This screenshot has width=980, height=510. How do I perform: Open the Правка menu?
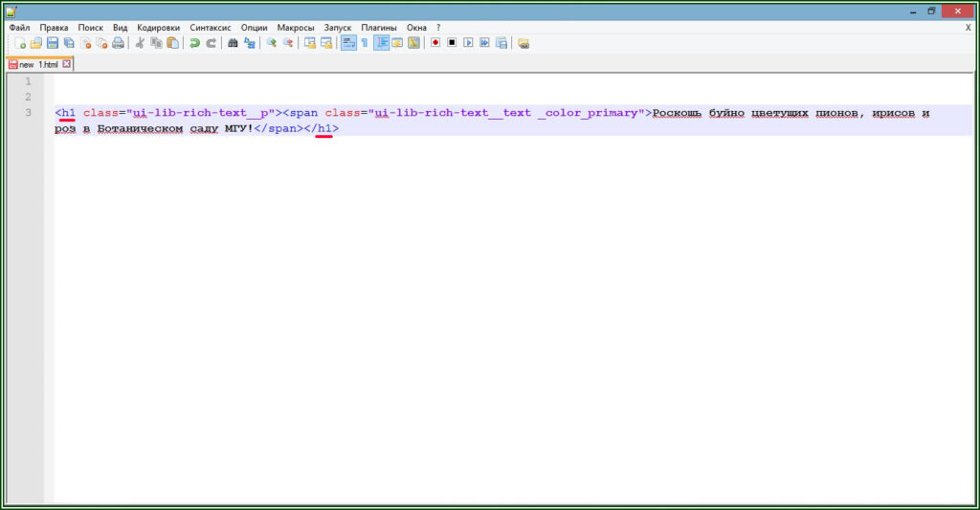tap(54, 28)
